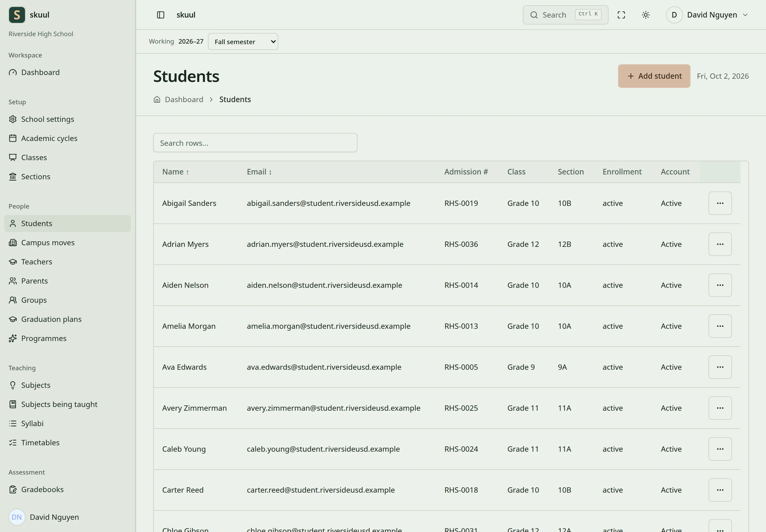Viewport: 766px width, 532px height.
Task: Open the actions menu for Carter Reed
Action: [x=720, y=490]
